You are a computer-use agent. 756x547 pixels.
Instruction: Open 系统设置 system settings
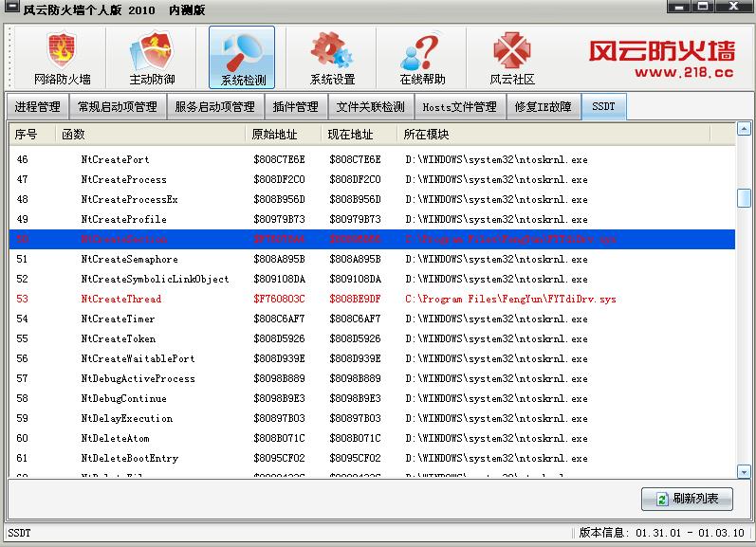[332, 58]
